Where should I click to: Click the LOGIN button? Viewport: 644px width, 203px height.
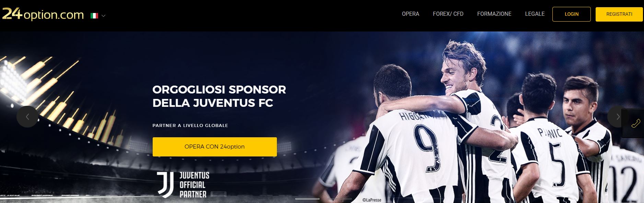tap(572, 14)
